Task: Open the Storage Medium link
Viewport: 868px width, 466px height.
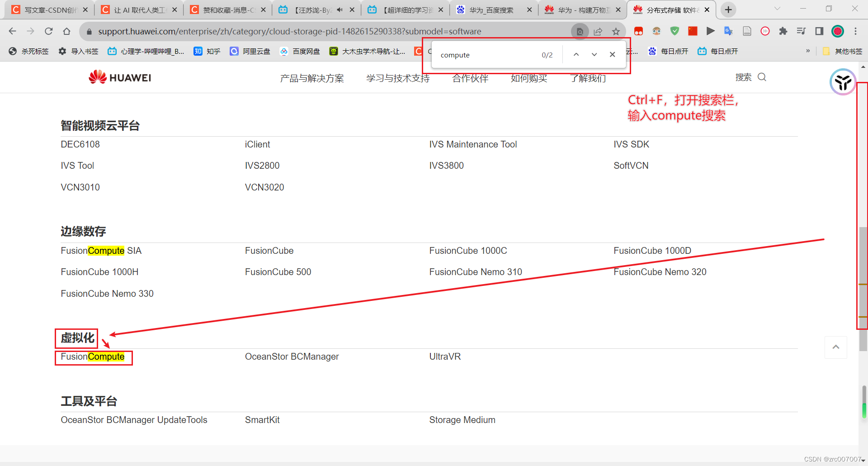Action: click(x=462, y=420)
